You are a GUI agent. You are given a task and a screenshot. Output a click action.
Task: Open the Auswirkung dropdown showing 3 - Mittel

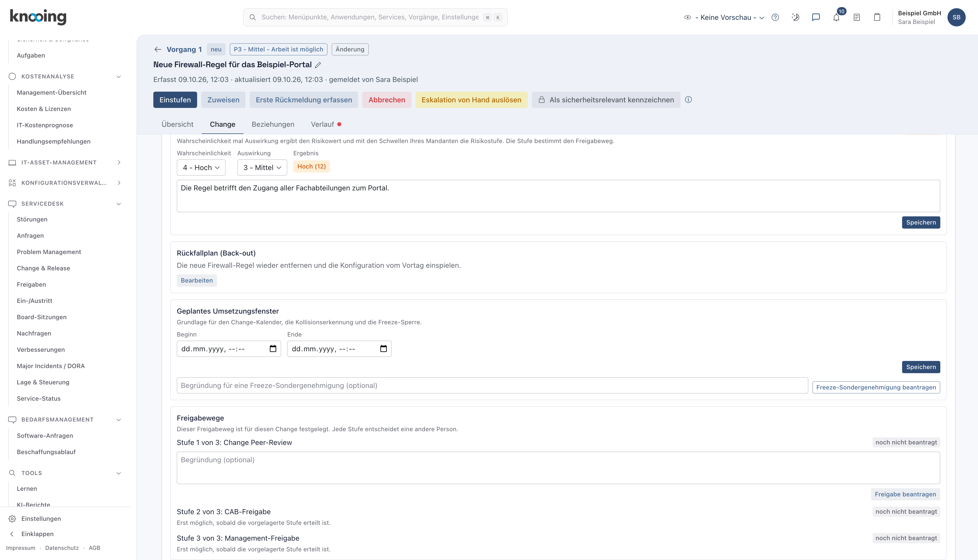click(x=262, y=168)
